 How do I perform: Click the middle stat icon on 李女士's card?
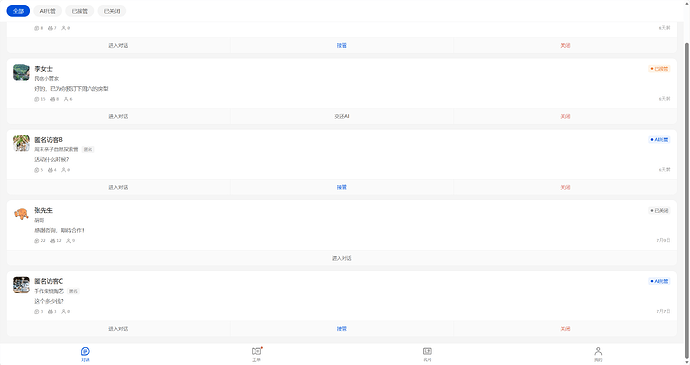[52, 99]
